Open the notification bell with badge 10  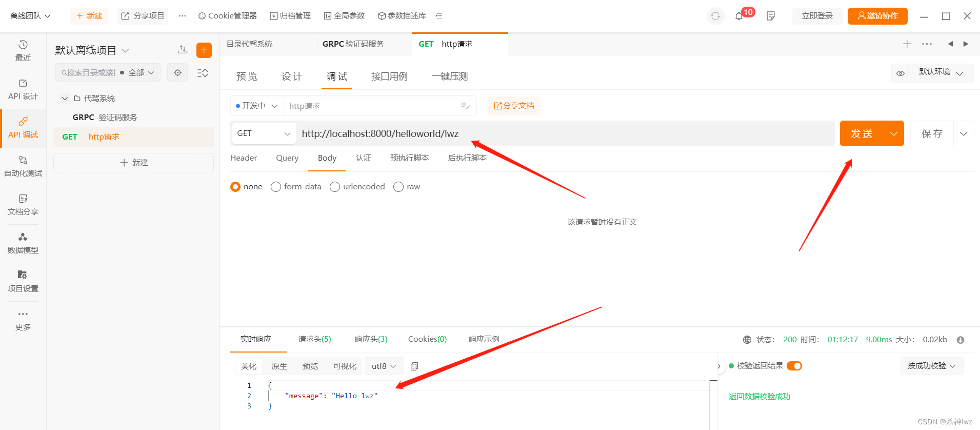[x=739, y=16]
